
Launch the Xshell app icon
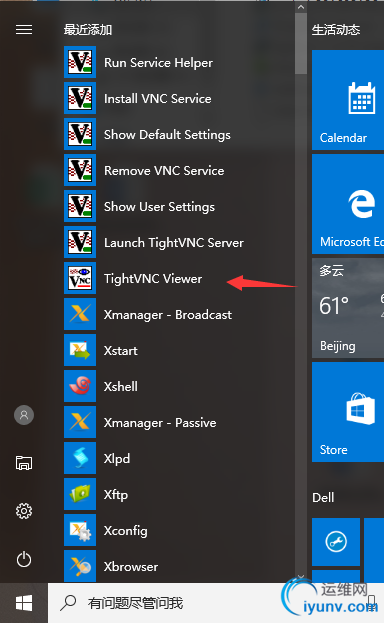coord(80,386)
